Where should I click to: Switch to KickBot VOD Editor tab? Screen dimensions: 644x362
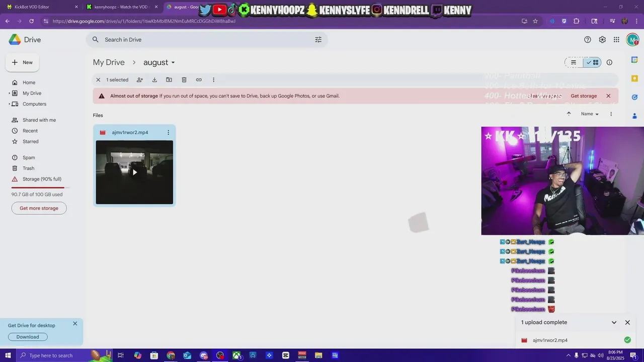tap(41, 7)
